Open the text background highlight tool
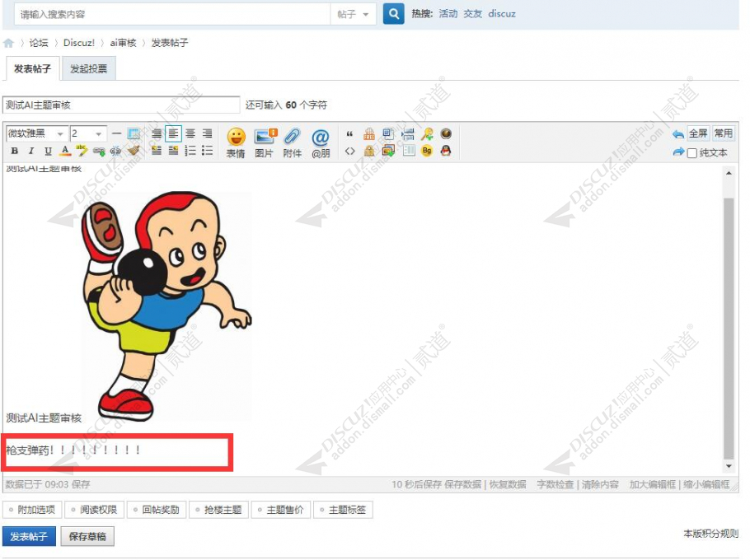The image size is (750, 560). (82, 151)
